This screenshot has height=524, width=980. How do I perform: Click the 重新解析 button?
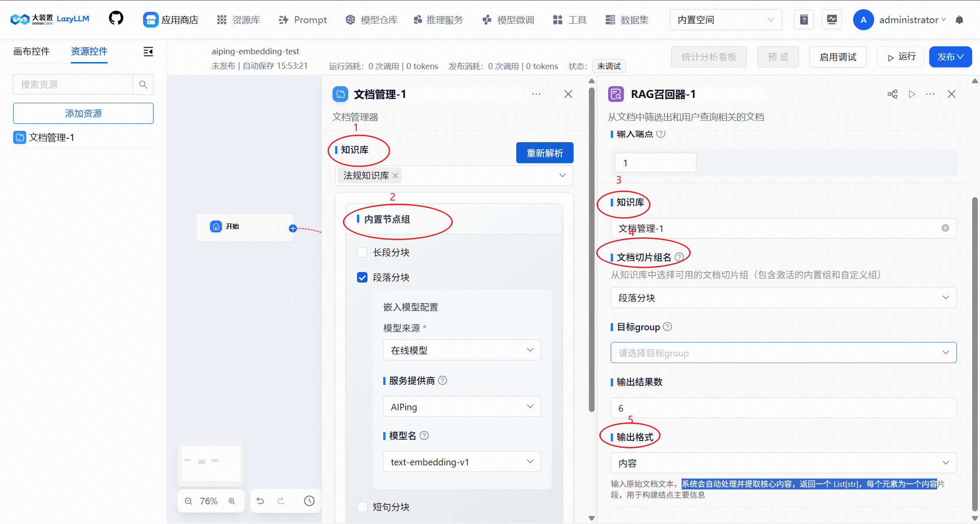(545, 153)
